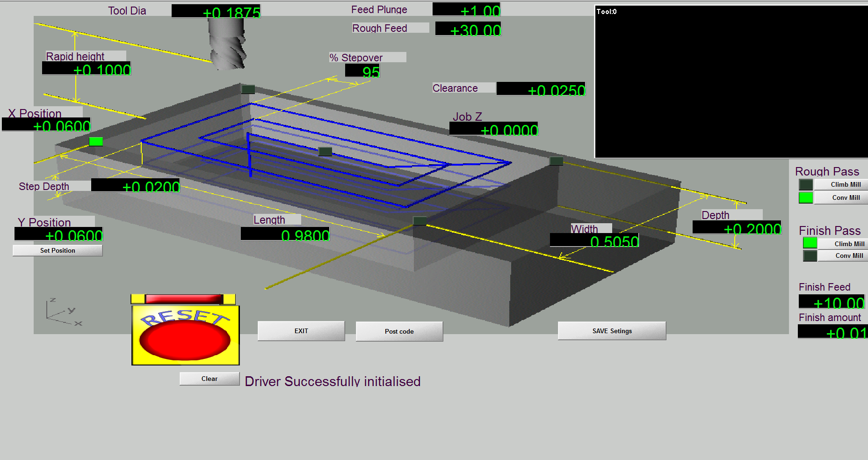
Task: Select the rear corner origin LED below the cutter
Action: 248,89
